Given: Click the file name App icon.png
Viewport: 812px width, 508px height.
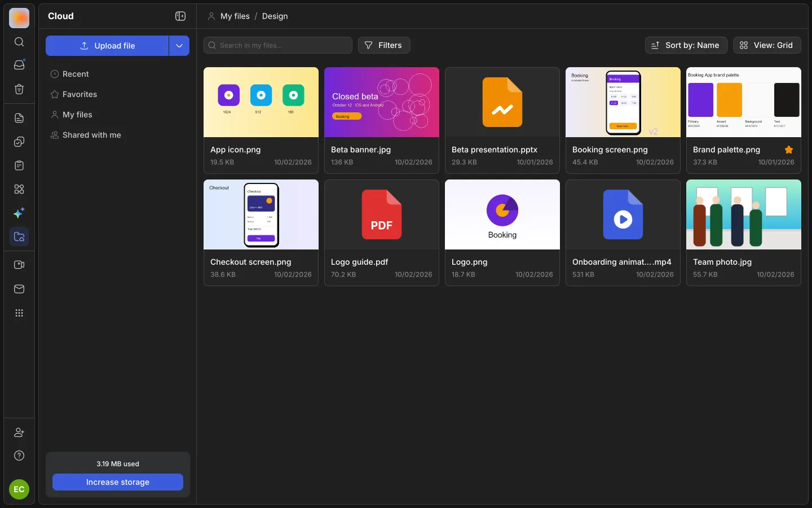Looking at the screenshot, I should point(236,150).
